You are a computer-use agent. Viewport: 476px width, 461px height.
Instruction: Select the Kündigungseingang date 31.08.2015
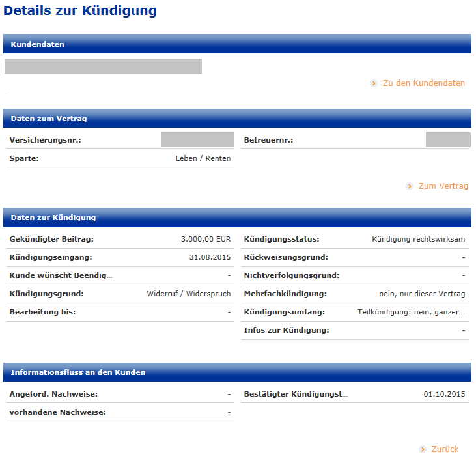210,257
